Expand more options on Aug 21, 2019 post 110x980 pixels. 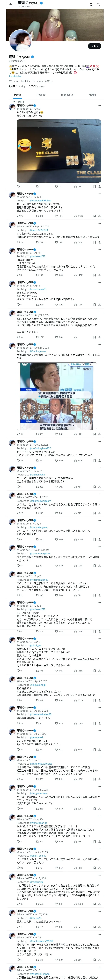[x=99, y=312]
